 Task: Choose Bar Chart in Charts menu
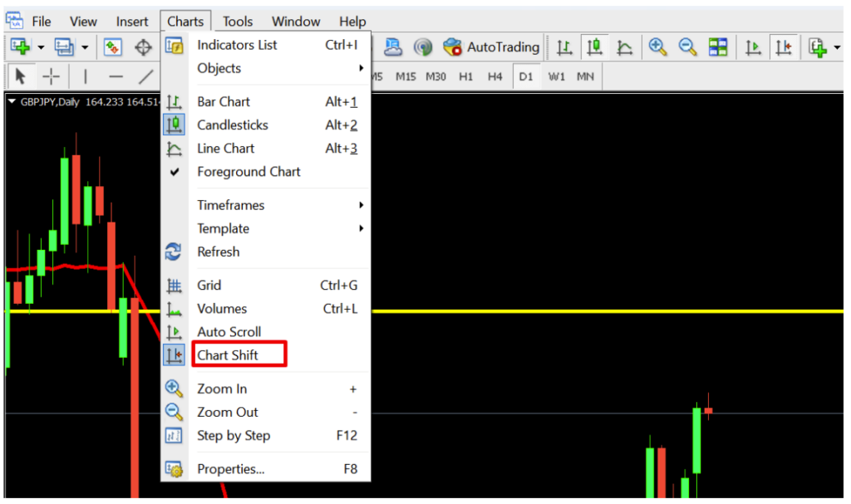[x=266, y=102]
